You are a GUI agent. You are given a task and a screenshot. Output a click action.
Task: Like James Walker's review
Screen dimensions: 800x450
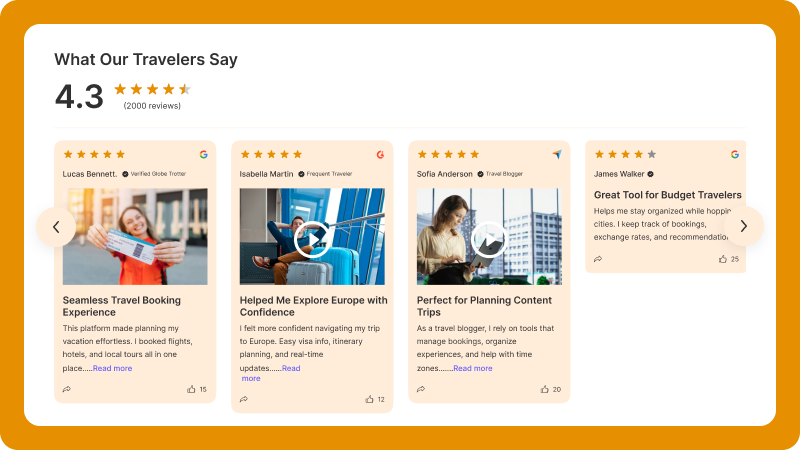click(723, 259)
